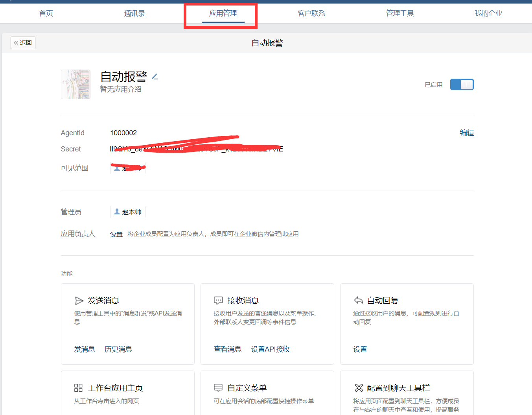Click the pencil icon beside 自动报警
532x415 pixels.
click(x=155, y=77)
